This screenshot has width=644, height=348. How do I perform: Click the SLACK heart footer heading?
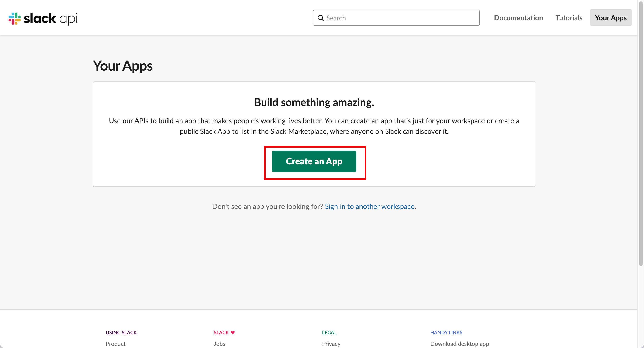pos(224,332)
